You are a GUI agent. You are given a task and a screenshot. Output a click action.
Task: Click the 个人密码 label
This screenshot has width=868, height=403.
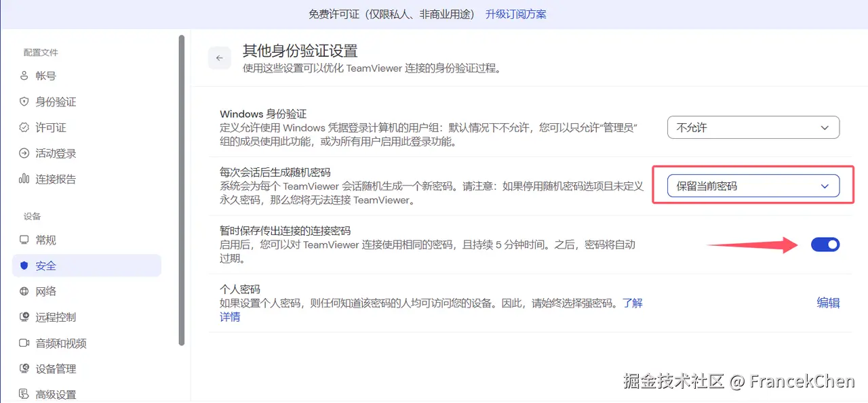click(240, 289)
